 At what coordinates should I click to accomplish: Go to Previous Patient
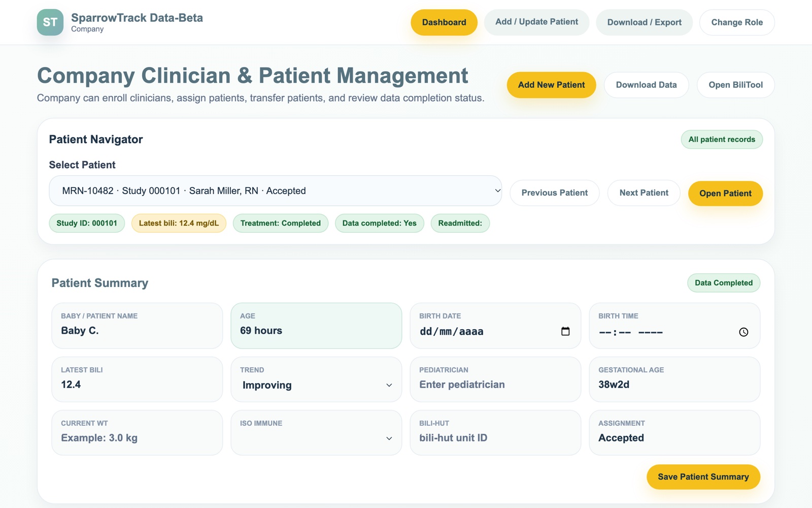555,193
